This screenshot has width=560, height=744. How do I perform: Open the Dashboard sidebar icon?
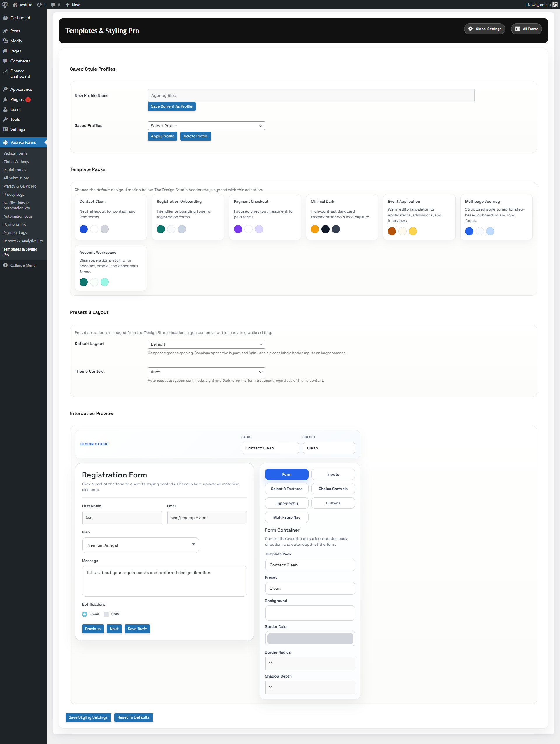click(5, 18)
